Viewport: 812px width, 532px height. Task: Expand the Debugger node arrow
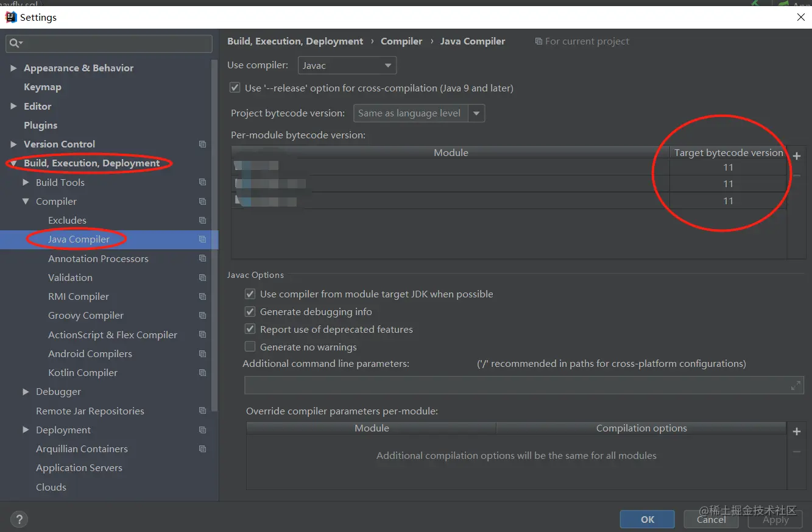[x=26, y=392]
